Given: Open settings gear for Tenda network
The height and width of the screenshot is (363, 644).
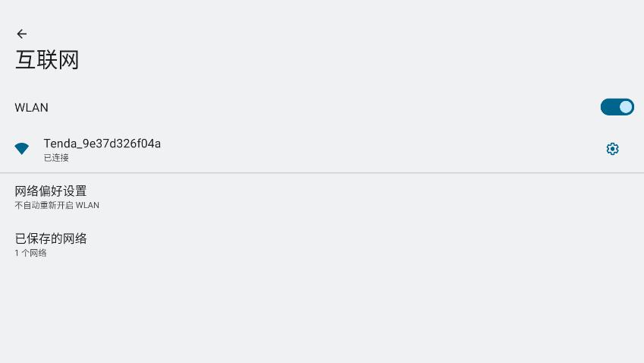Looking at the screenshot, I should [x=612, y=149].
